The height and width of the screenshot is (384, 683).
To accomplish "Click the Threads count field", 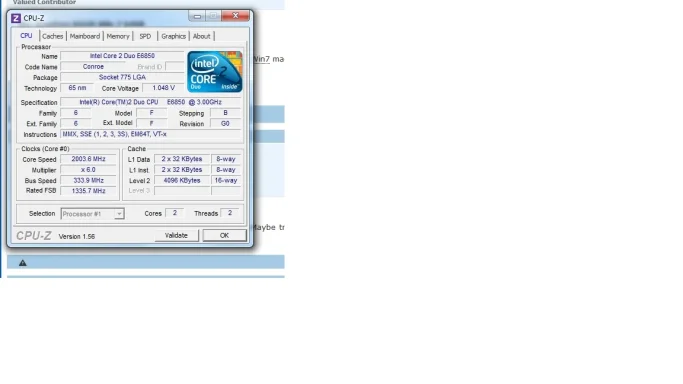I will click(230, 213).
